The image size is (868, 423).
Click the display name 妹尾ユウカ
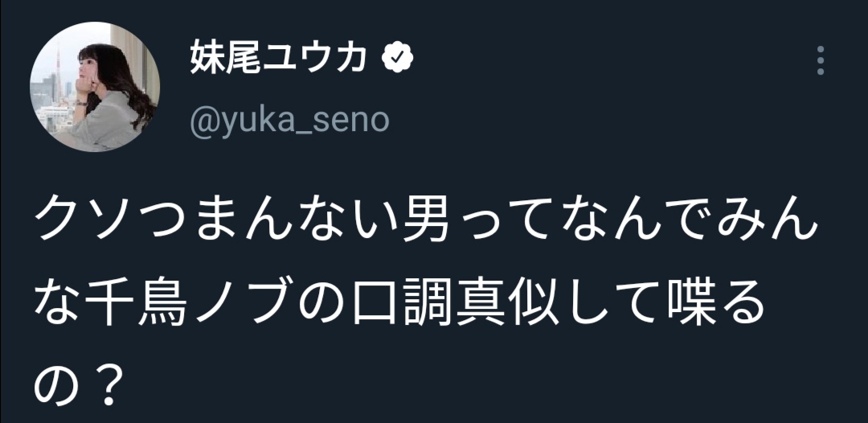coord(279,58)
